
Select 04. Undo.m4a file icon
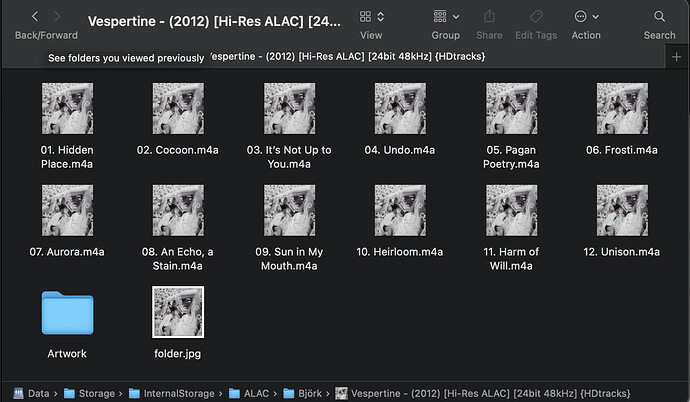point(400,108)
